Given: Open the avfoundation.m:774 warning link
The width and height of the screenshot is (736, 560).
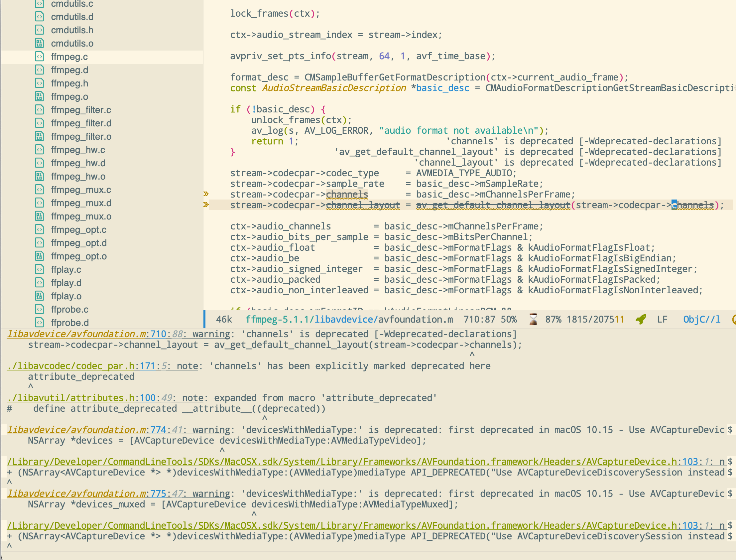Looking at the screenshot, I should [x=86, y=430].
